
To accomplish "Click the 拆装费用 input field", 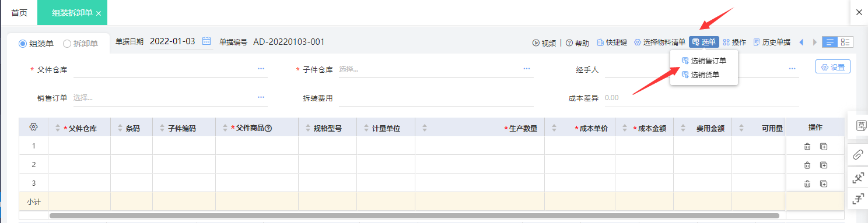I will [436, 98].
